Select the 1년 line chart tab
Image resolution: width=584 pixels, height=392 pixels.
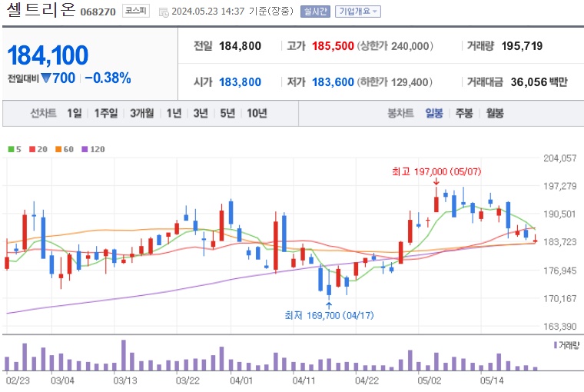point(174,113)
